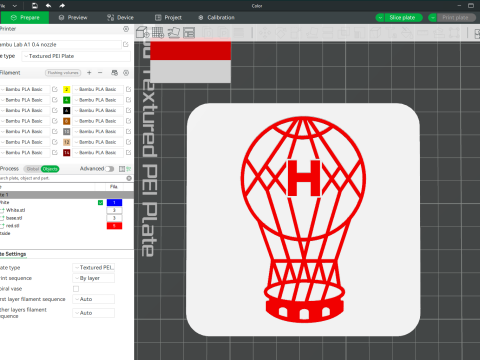
Task: Edit preset right of yellow filament 2 dropdown
Action: click(x=129, y=89)
